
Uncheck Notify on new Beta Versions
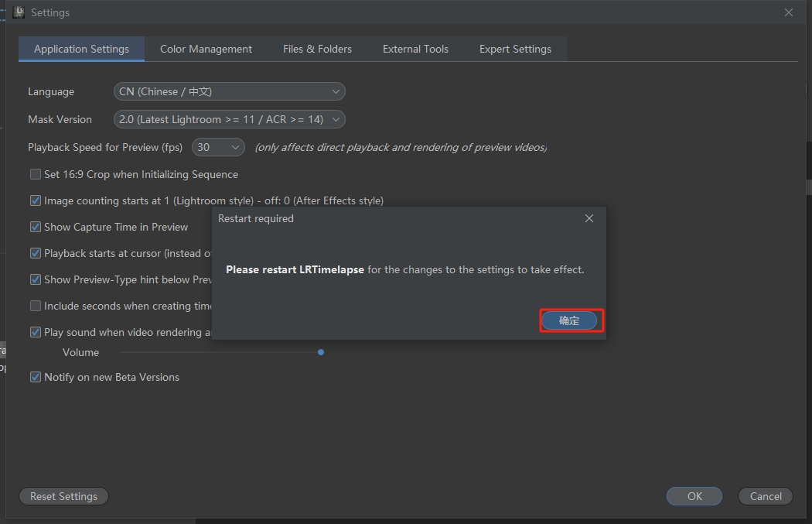click(x=36, y=377)
